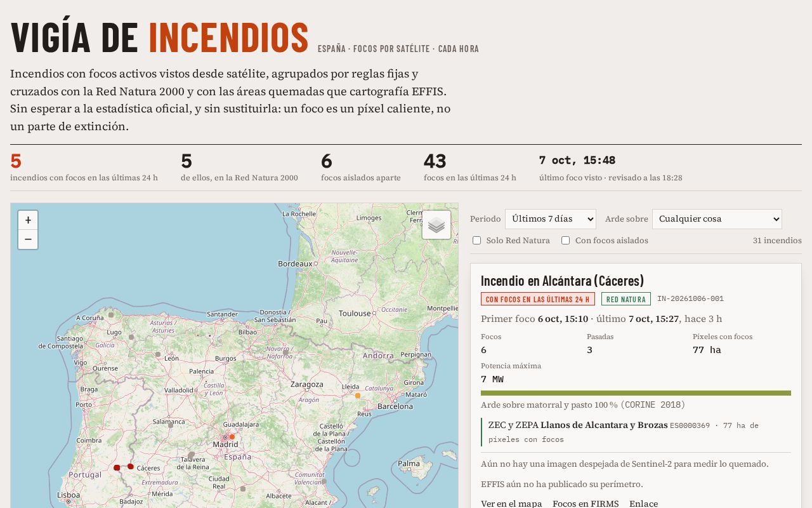This screenshot has width=812, height=508.
Task: Click the incident ID IN-20261006-001
Action: (690, 298)
